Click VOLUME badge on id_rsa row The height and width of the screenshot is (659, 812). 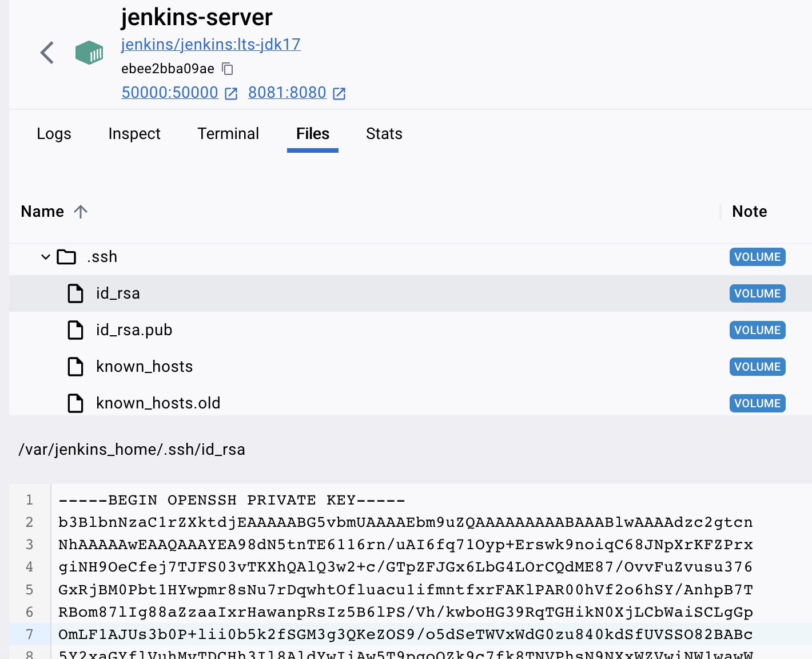(757, 293)
